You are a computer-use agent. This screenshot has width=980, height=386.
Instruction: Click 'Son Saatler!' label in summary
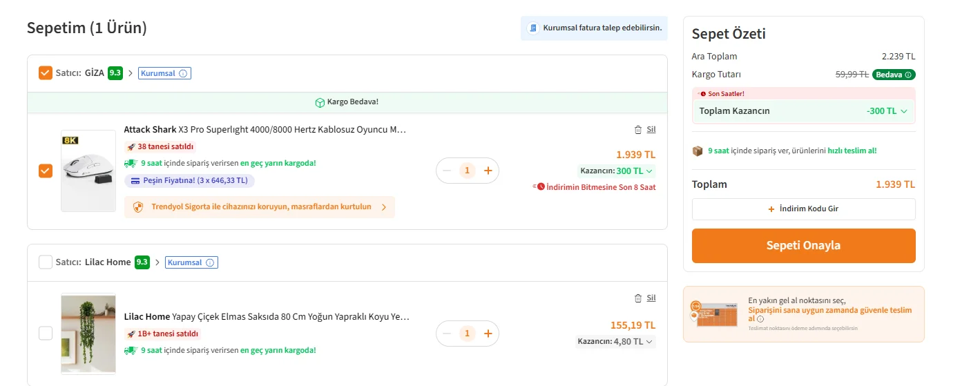coord(726,93)
